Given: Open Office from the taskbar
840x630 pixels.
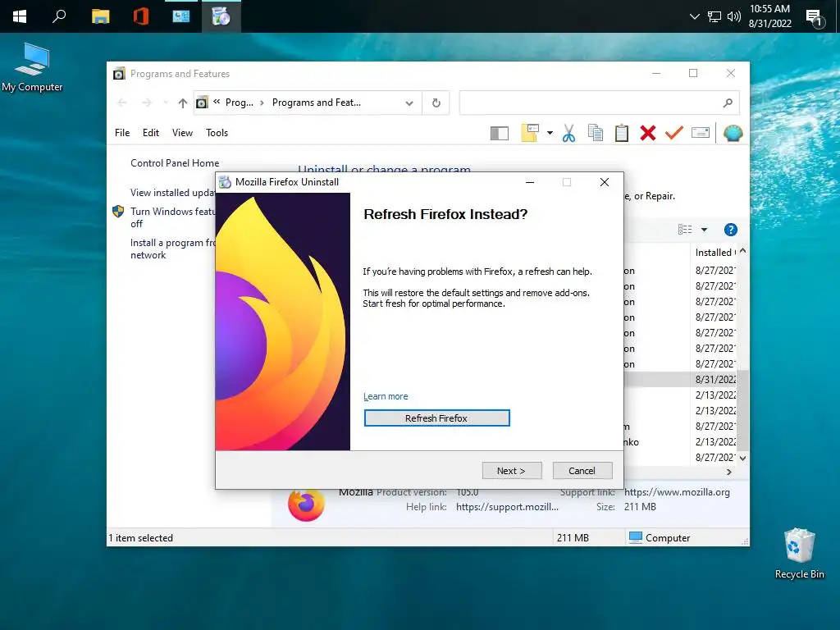Looking at the screenshot, I should pos(141,16).
